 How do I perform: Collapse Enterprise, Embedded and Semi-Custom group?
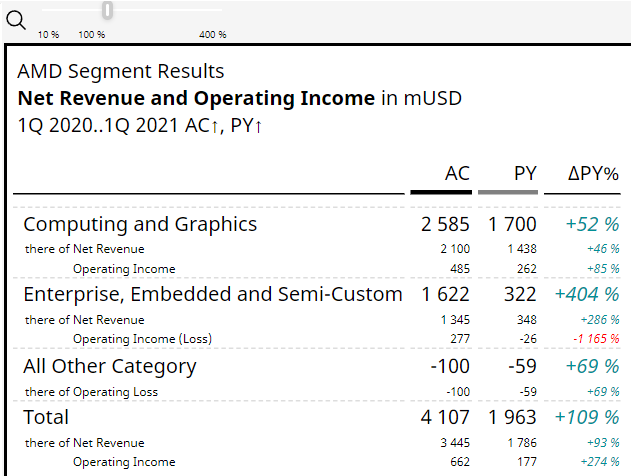pos(212,294)
